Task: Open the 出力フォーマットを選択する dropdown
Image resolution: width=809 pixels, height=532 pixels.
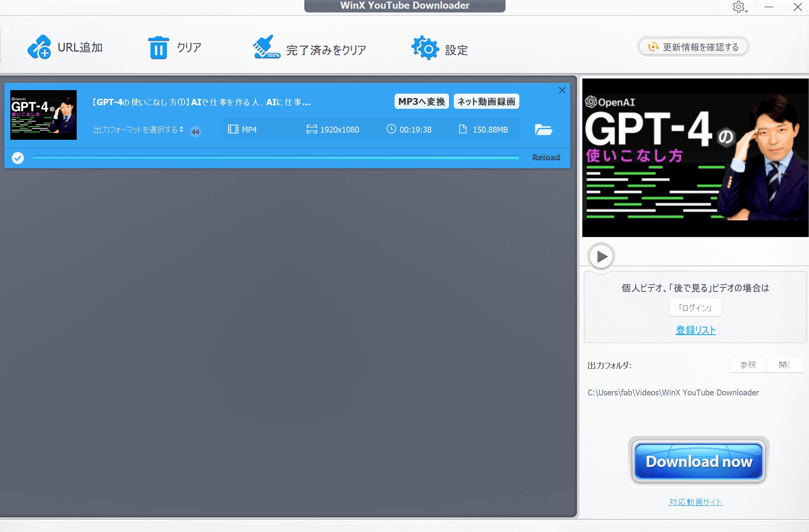Action: [138, 130]
